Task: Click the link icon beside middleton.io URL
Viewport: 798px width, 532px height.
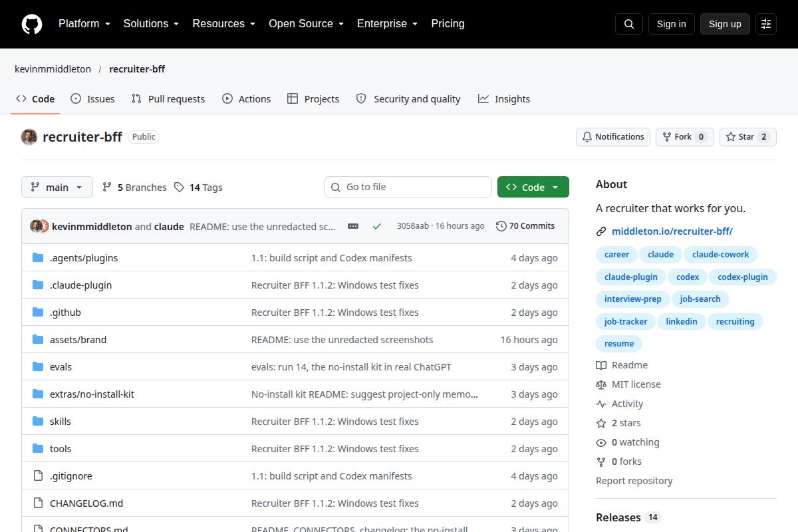Action: [601, 231]
